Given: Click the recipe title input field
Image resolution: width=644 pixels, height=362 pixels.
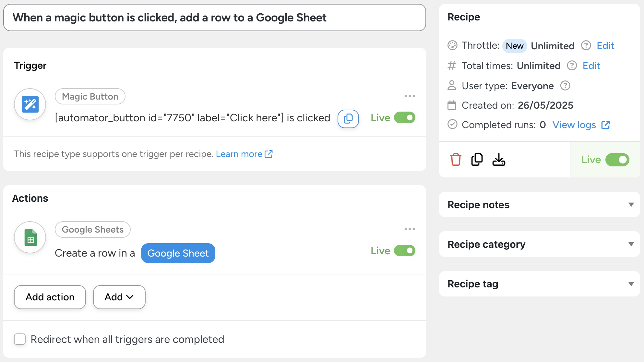Looking at the screenshot, I should click(x=214, y=18).
